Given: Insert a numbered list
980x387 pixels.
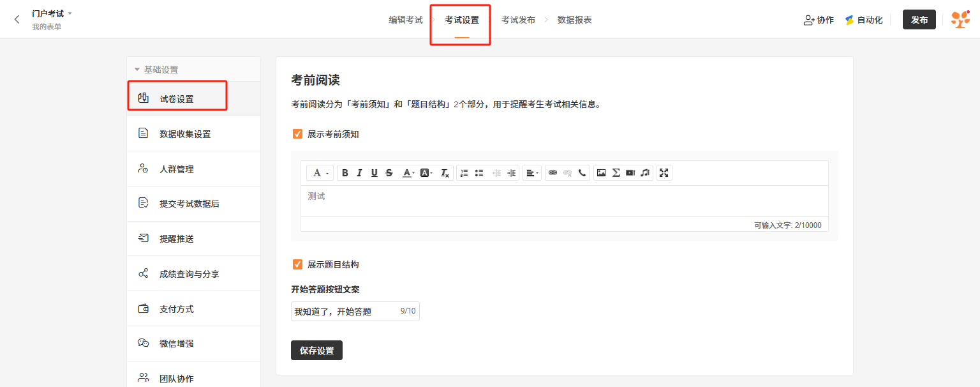Looking at the screenshot, I should pos(464,173).
